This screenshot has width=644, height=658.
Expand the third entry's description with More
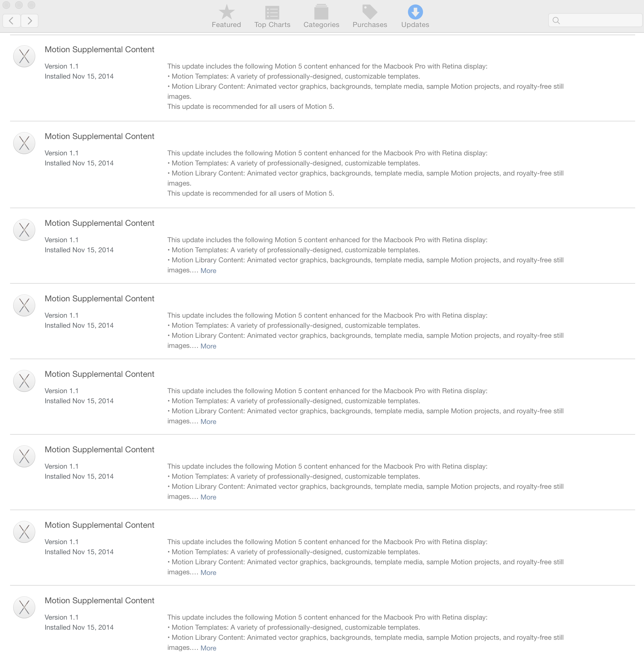pyautogui.click(x=208, y=271)
